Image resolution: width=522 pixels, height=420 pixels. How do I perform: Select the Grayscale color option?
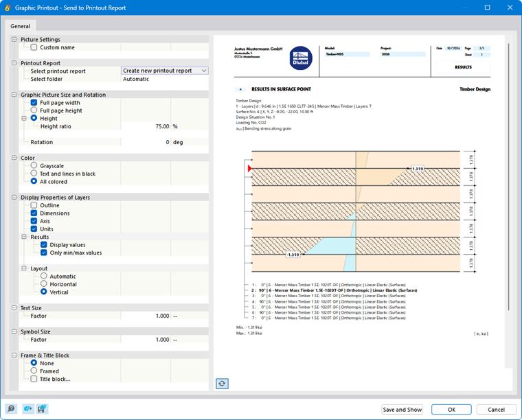pyautogui.click(x=34, y=165)
